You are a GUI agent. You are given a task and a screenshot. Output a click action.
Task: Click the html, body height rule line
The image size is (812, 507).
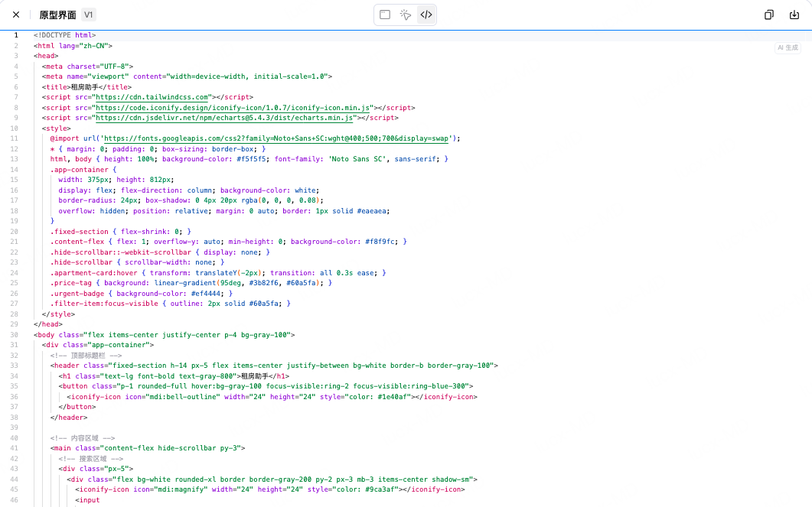coord(249,159)
